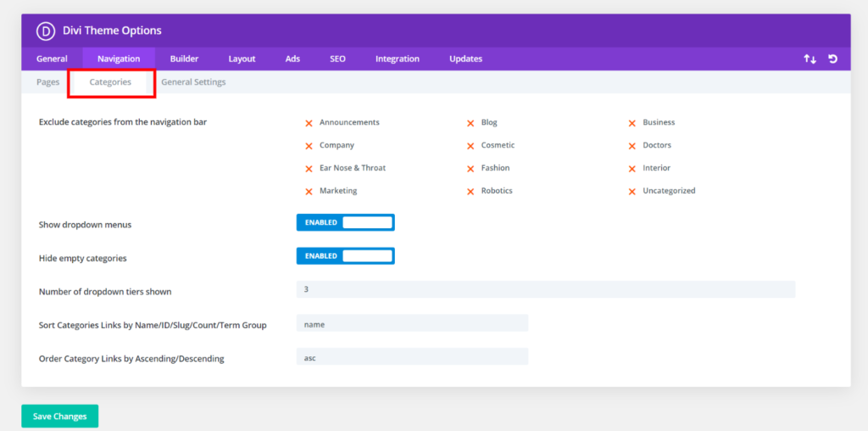Switch to the Categories sub-tab
This screenshot has height=431, width=868.
point(110,82)
